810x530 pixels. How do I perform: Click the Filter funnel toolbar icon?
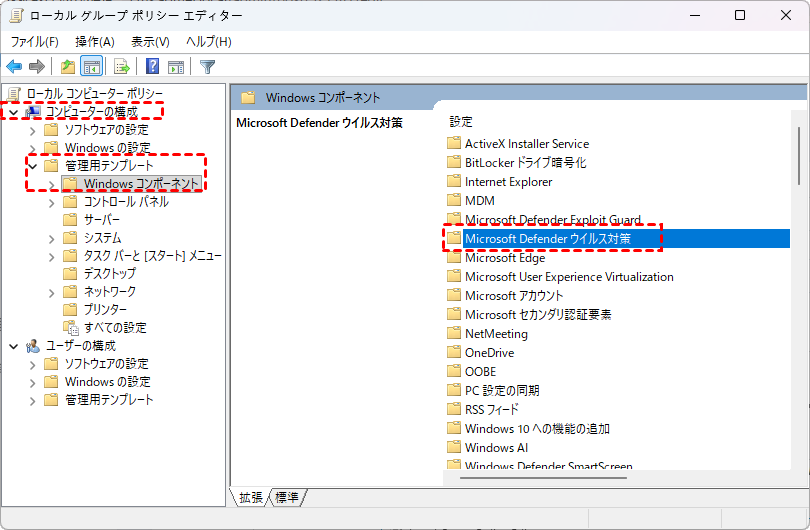(x=207, y=67)
